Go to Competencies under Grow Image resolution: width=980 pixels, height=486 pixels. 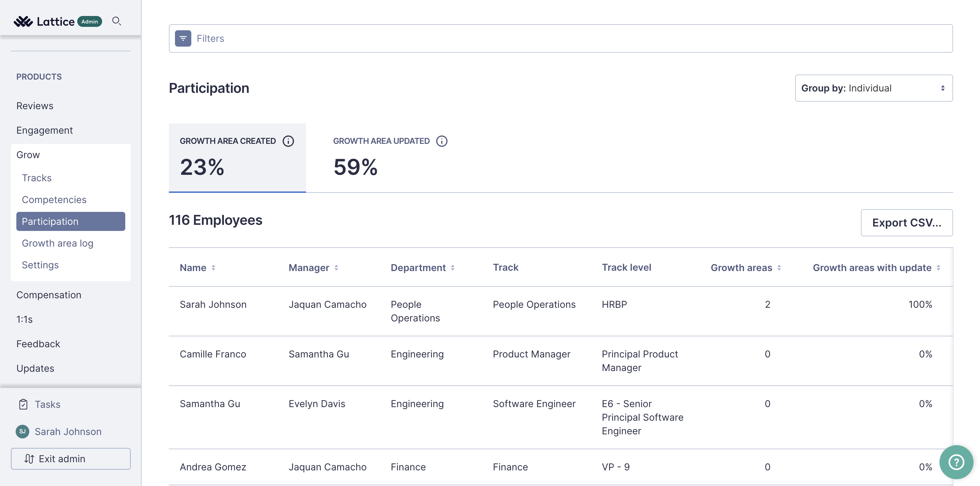(54, 200)
